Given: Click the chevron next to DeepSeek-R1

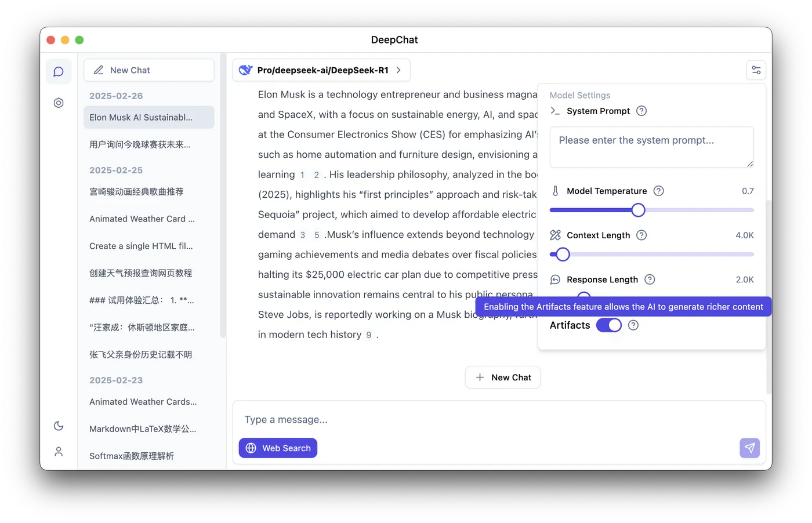Looking at the screenshot, I should (x=398, y=70).
